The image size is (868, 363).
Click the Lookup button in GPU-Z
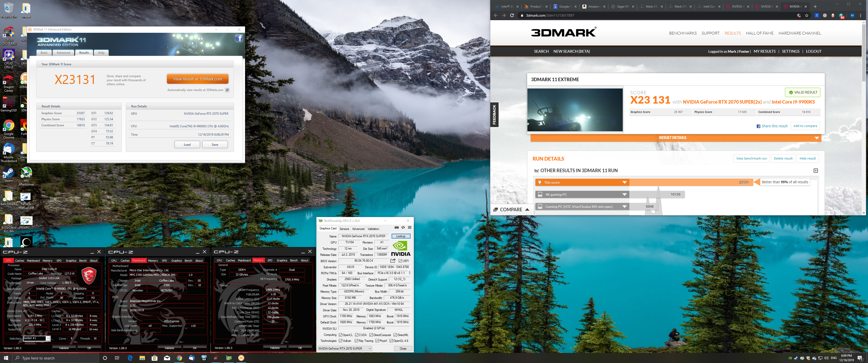pyautogui.click(x=401, y=236)
